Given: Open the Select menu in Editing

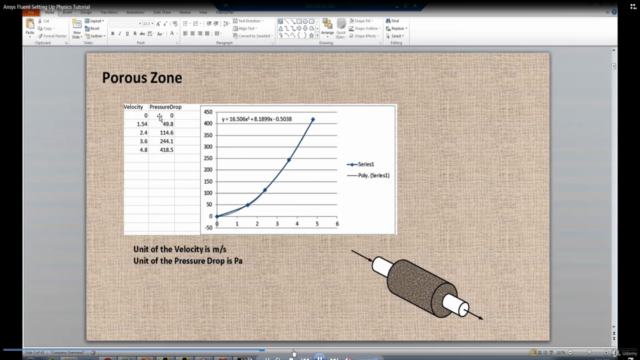Looking at the screenshot, I should pos(395,36).
